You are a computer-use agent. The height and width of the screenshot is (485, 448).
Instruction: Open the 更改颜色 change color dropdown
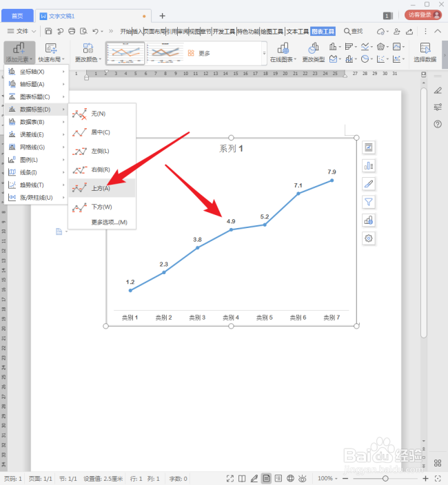88,52
